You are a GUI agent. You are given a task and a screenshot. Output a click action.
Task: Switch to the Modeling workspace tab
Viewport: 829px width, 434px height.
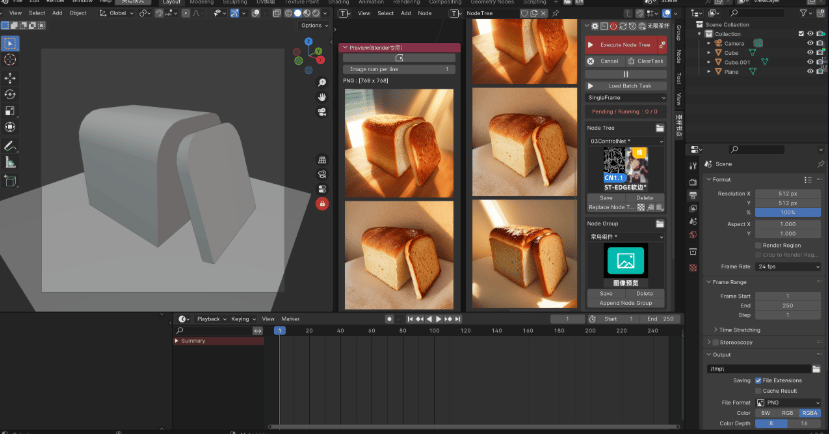[203, 3]
